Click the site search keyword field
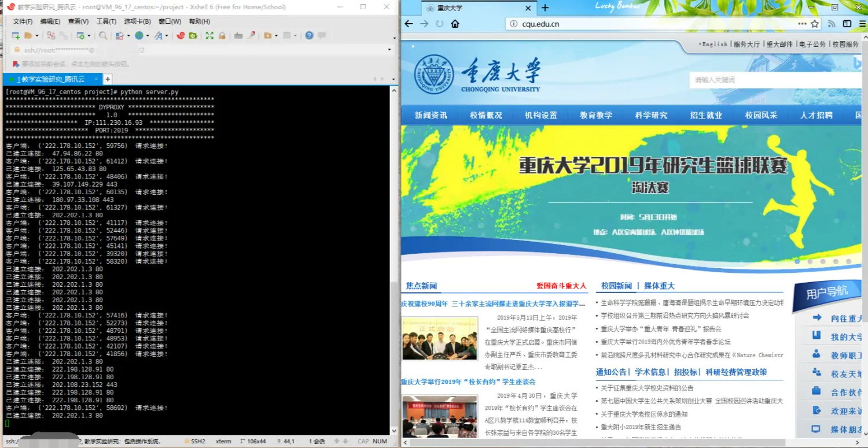This screenshot has width=868, height=448. pos(775,80)
